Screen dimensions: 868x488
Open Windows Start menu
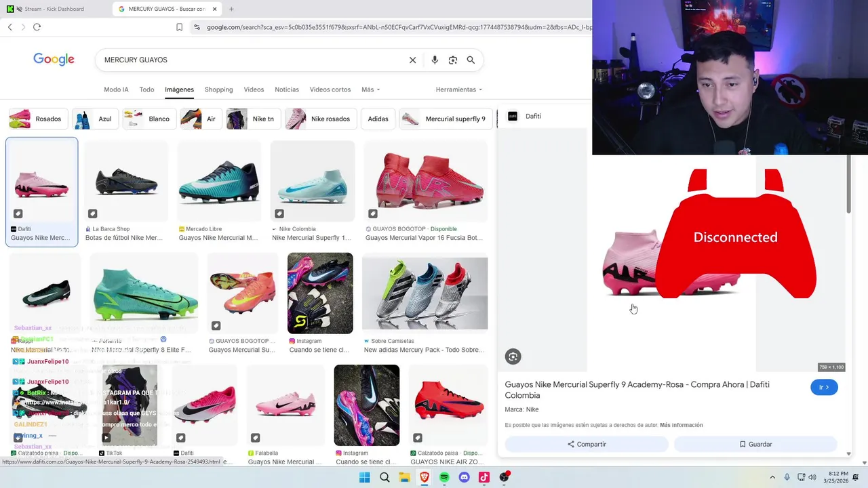364,477
